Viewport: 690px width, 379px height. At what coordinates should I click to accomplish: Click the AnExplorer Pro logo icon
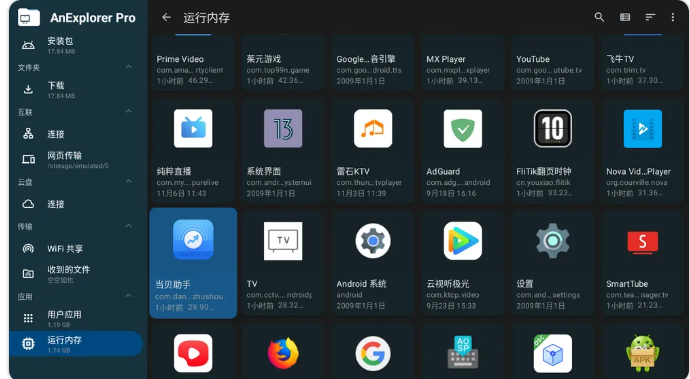[x=29, y=18]
